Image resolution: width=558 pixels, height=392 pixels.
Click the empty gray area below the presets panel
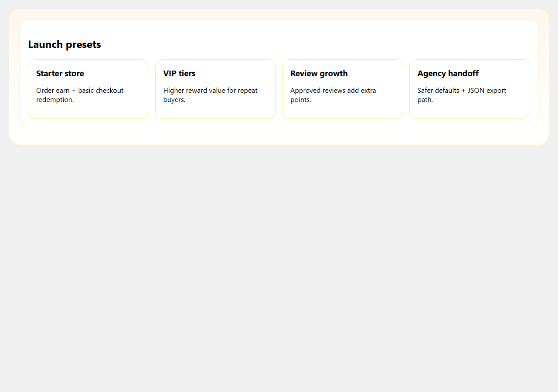(x=279, y=268)
